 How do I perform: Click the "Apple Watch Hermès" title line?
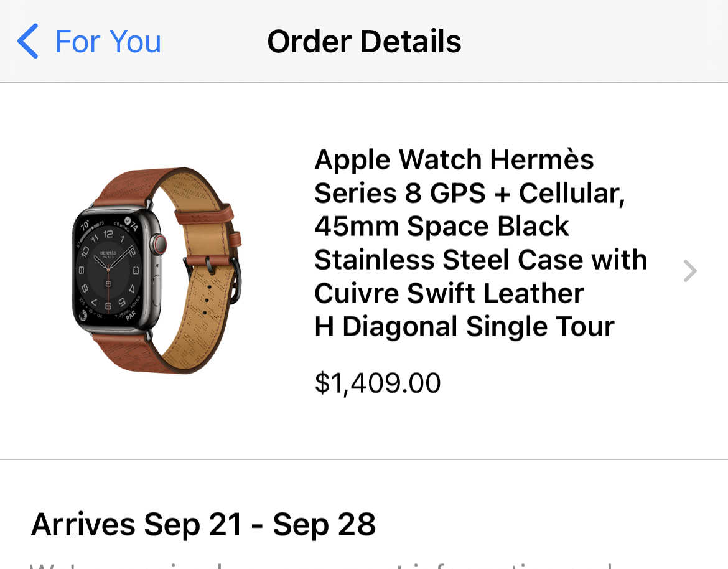point(454,160)
